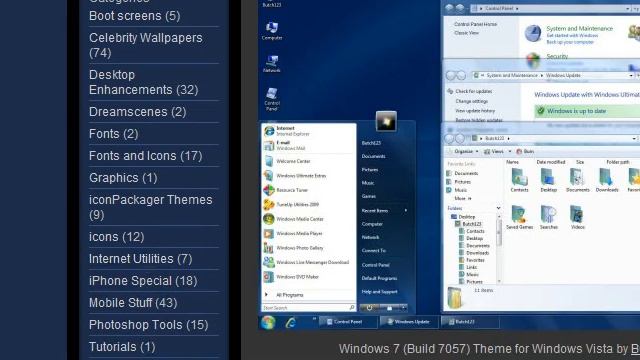This screenshot has width=640, height=360.
Task: Open the Downloads folder icon in Explorer
Action: point(607,180)
